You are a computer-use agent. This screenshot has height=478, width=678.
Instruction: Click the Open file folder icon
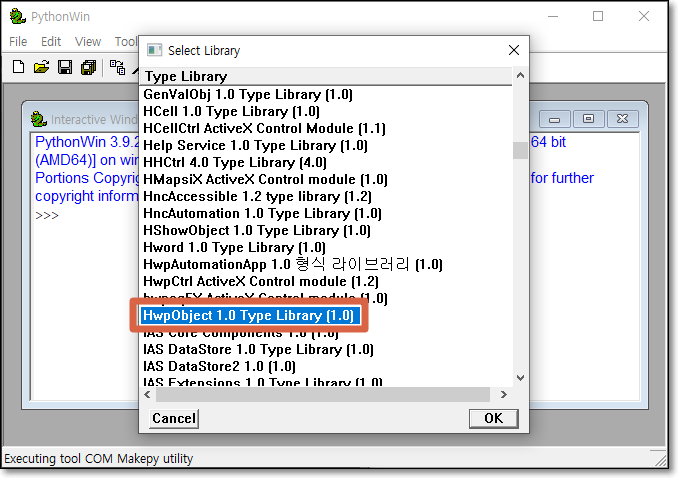click(x=42, y=67)
